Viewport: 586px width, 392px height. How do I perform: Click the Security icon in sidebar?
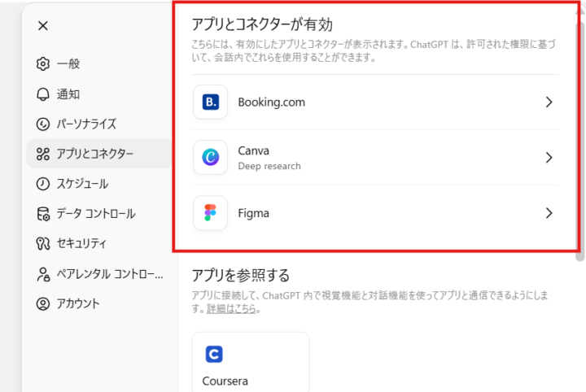click(43, 243)
